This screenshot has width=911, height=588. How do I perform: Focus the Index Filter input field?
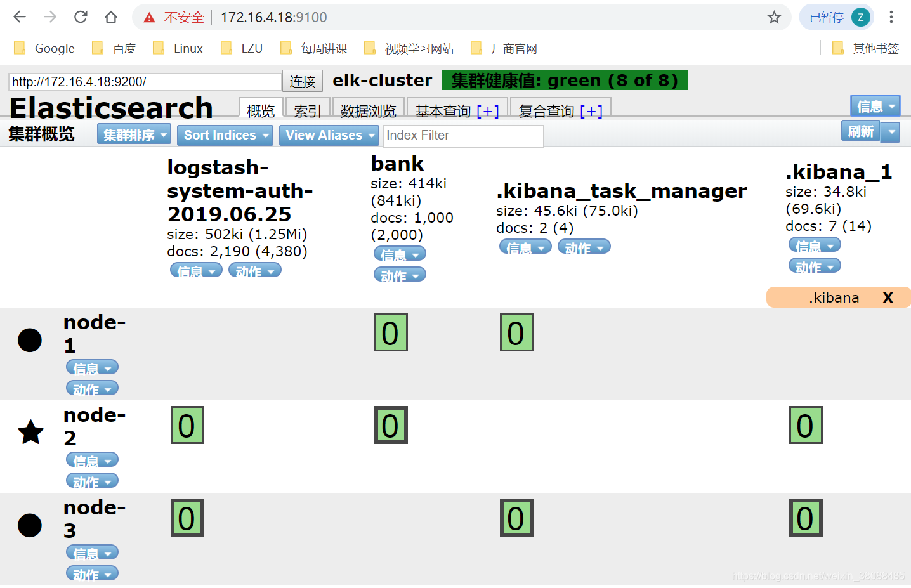pyautogui.click(x=463, y=136)
